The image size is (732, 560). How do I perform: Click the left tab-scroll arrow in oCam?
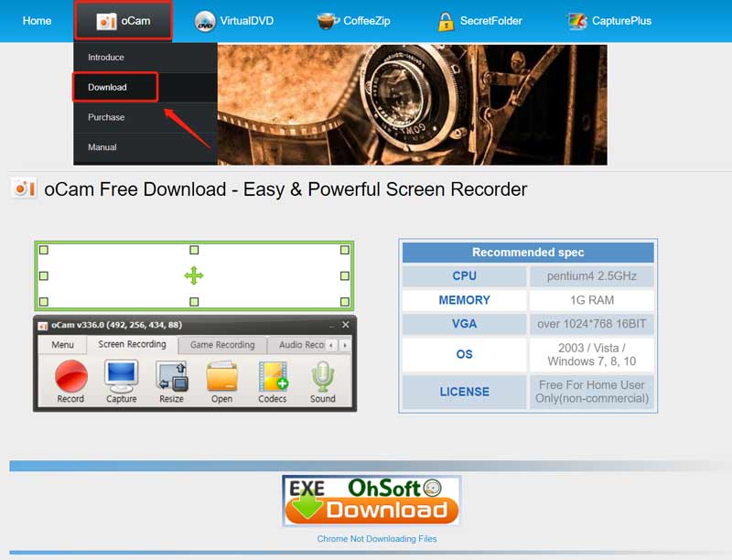[x=330, y=345]
